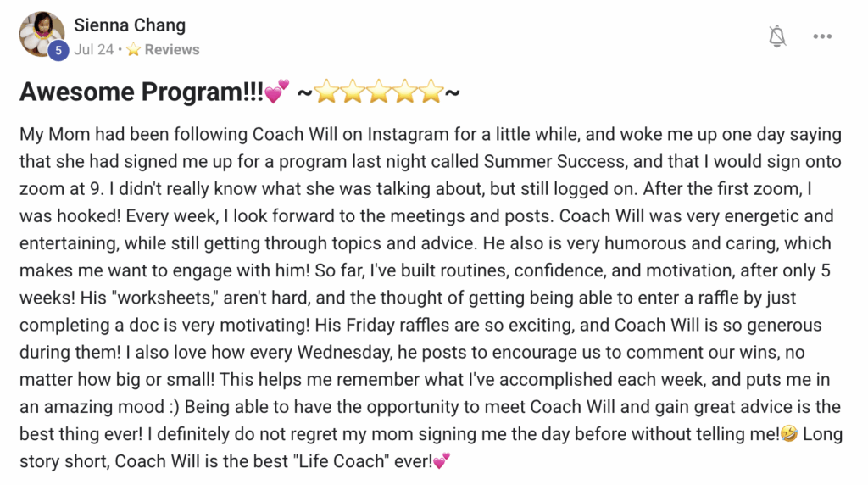Image resolution: width=868 pixels, height=485 pixels.
Task: Toggle the muted bell notification icon
Action: point(776,36)
